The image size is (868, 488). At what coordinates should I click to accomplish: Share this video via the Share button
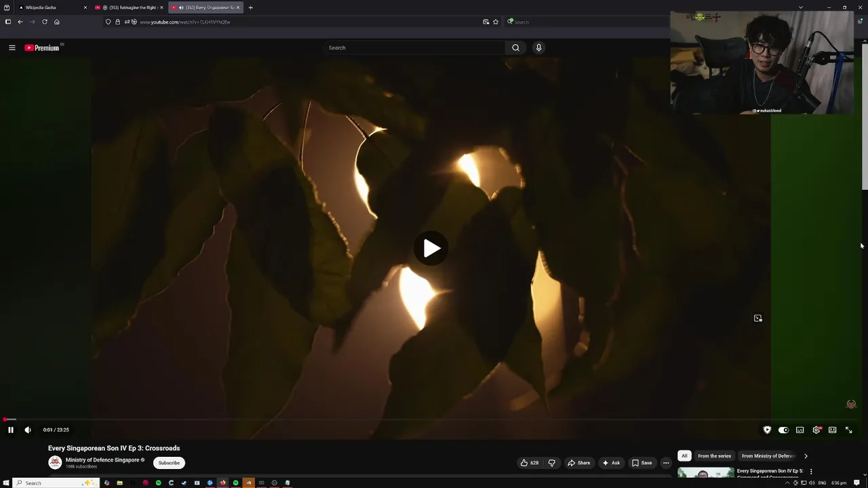coord(578,463)
